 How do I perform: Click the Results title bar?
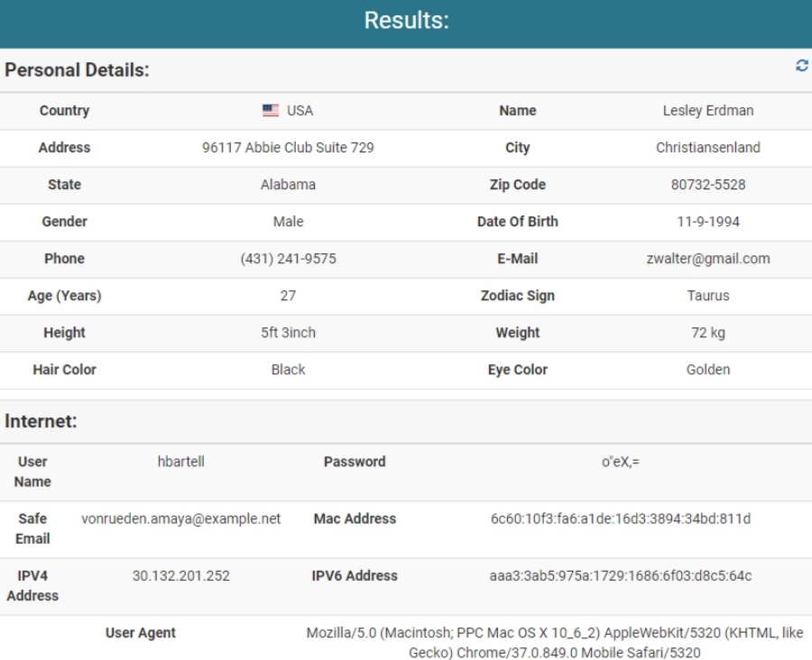(406, 20)
